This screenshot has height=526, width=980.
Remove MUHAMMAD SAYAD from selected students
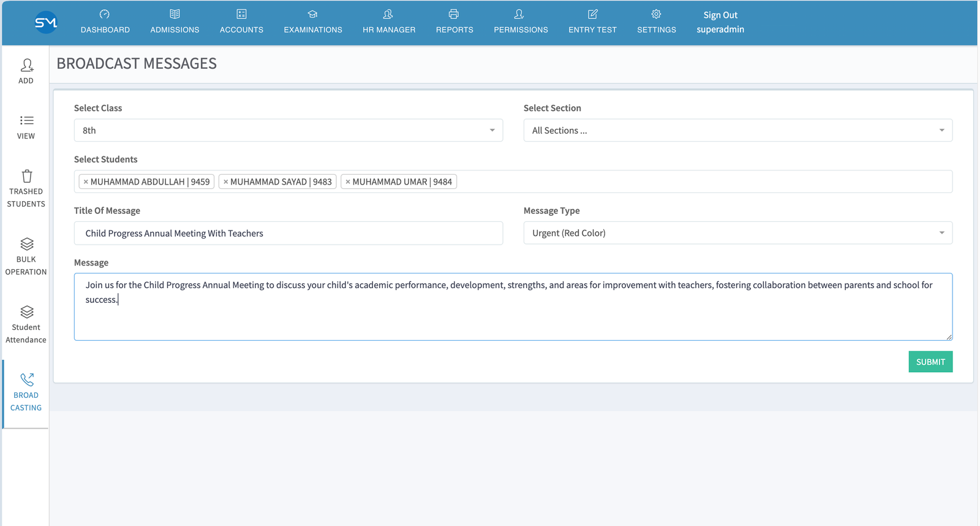[225, 182]
